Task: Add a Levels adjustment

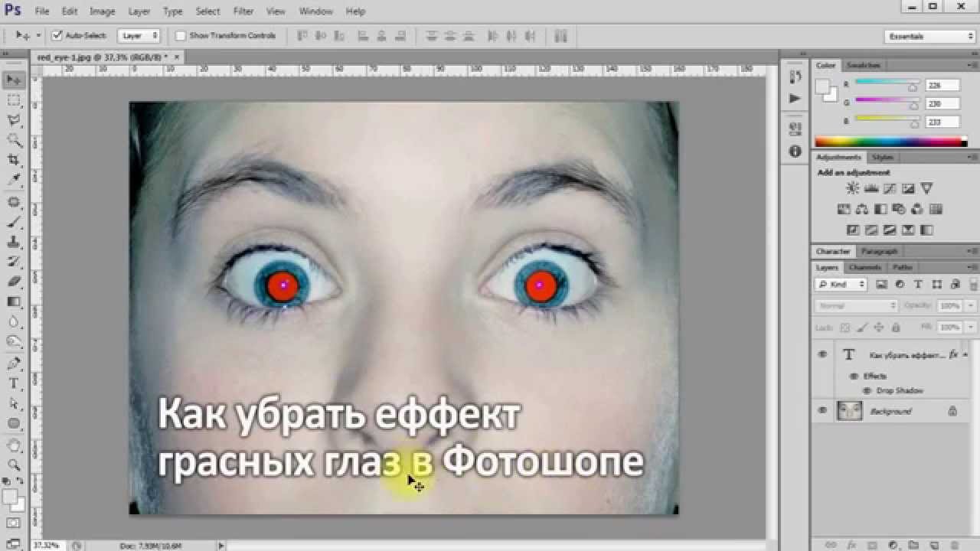Action: [x=871, y=188]
